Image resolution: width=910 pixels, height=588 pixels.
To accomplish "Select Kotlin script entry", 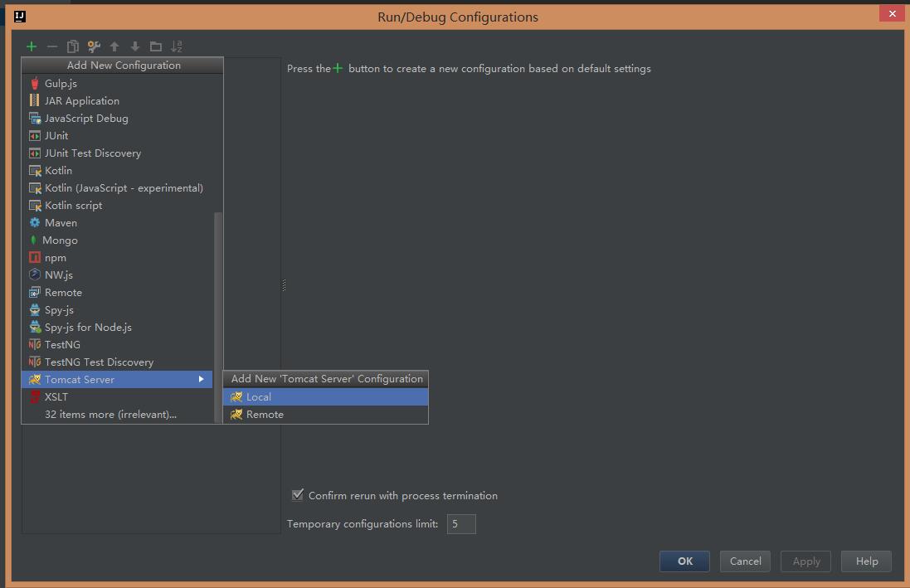I will point(117,206).
